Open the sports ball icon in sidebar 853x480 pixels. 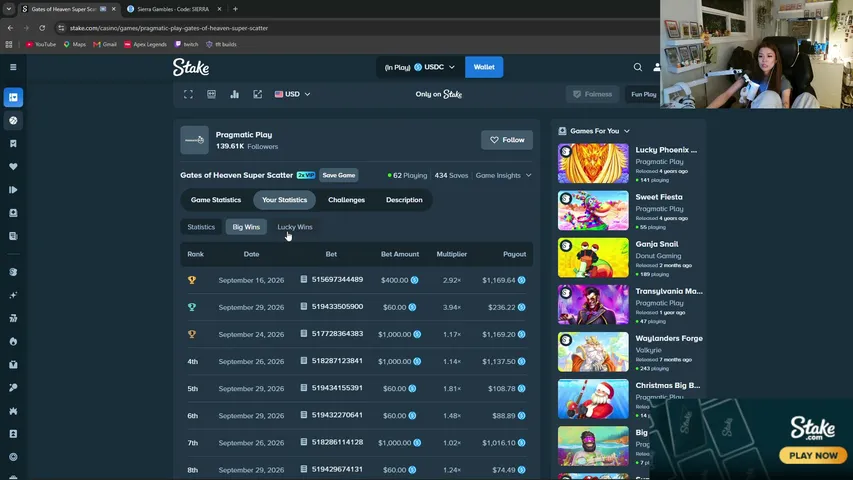pos(13,120)
